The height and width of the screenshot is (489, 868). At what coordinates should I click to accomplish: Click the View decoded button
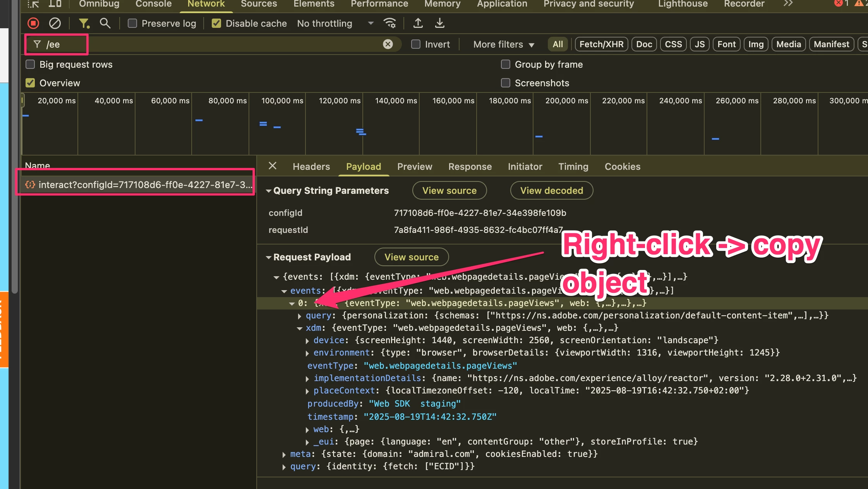551,190
